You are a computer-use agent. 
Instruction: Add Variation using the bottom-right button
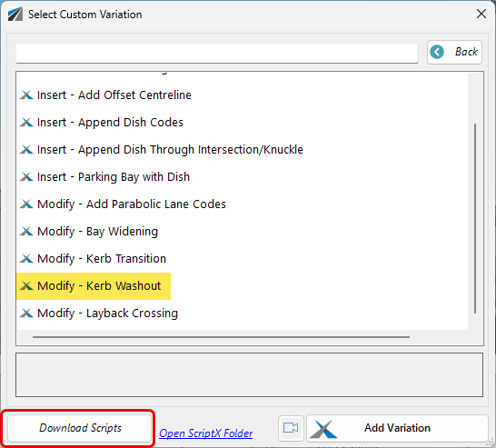tap(397, 428)
